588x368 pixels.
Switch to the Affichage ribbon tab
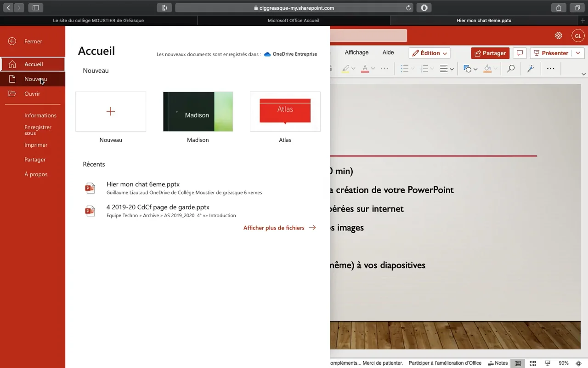tap(356, 52)
